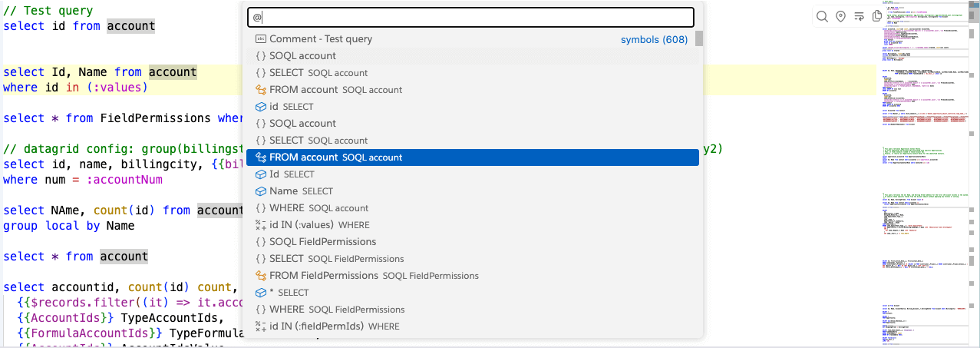This screenshot has width=980, height=348.
Task: Click cube icon beside lowercase 'id SELECT'
Action: [x=261, y=107]
